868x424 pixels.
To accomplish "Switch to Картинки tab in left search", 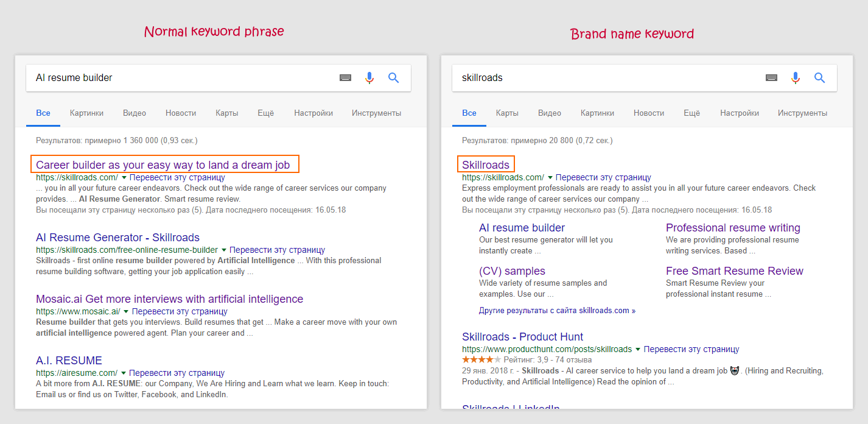I will click(x=86, y=113).
